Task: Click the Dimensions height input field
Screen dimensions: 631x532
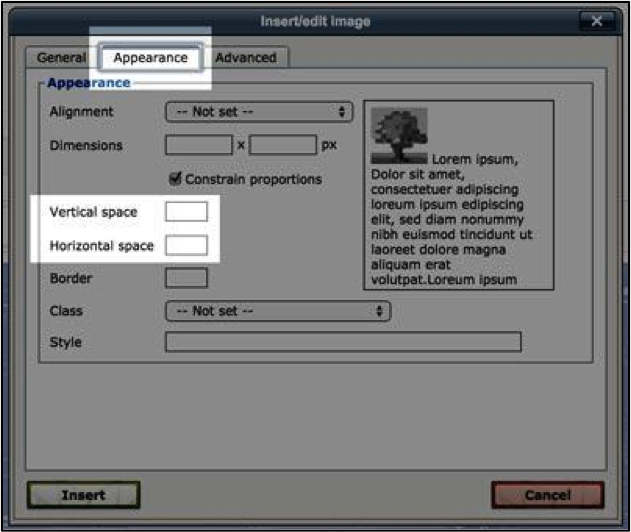Action: (x=283, y=145)
